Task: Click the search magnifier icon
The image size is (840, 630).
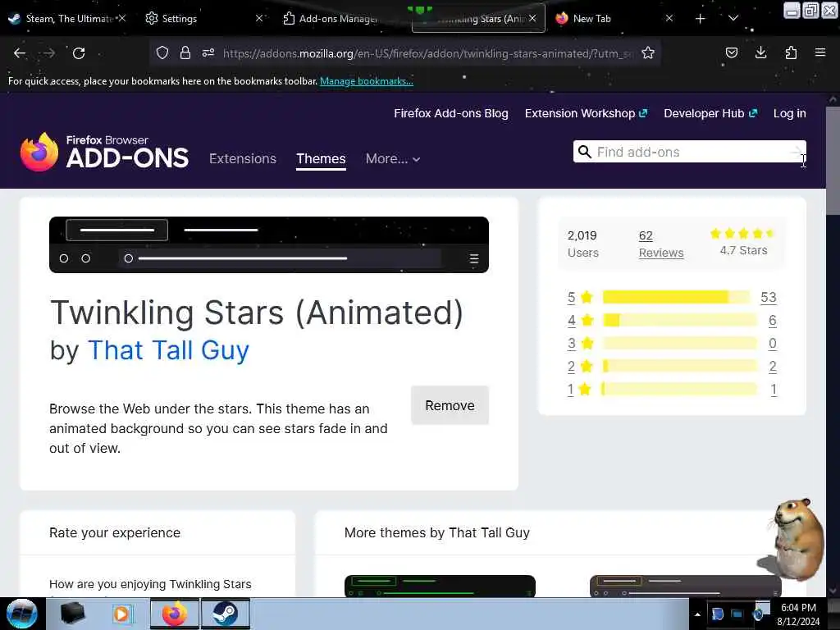Action: click(x=585, y=152)
